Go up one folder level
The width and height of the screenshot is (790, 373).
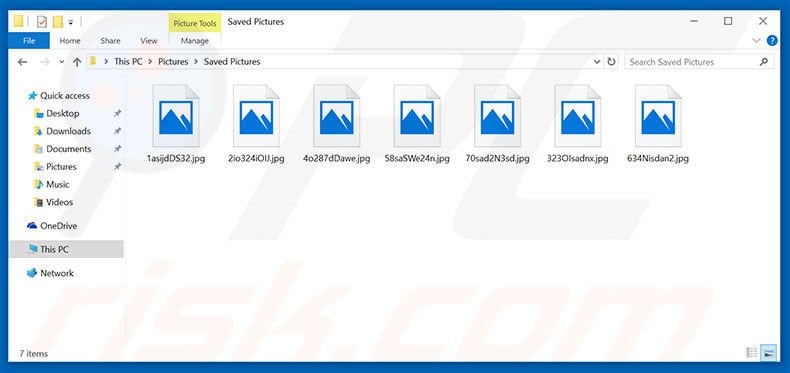click(x=77, y=62)
